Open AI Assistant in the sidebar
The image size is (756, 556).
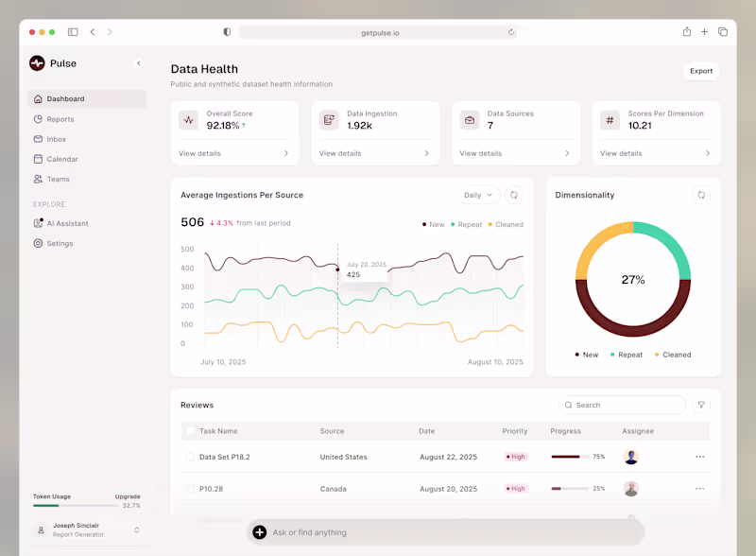coord(87,223)
